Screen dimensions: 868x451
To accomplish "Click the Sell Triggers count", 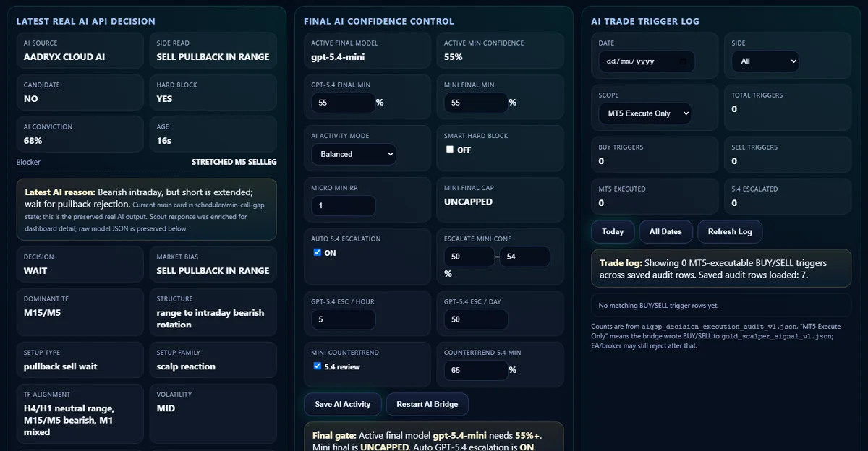I will pyautogui.click(x=734, y=161).
